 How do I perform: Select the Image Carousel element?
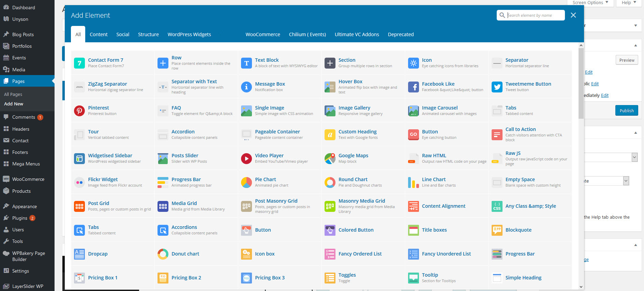[x=447, y=111]
